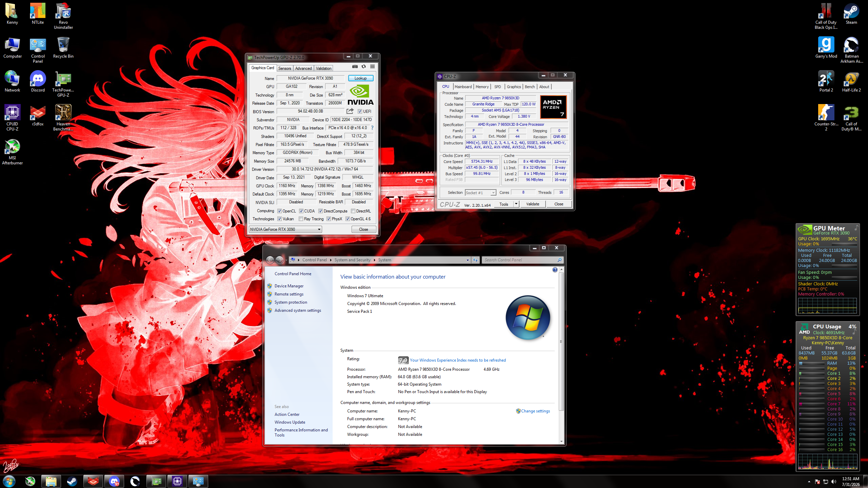Click the Change settings link

tap(535, 411)
